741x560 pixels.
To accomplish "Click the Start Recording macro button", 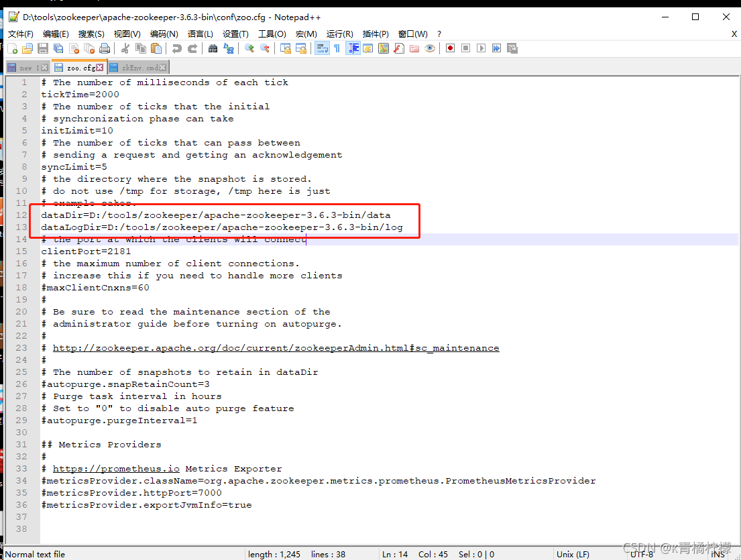I will (x=451, y=48).
